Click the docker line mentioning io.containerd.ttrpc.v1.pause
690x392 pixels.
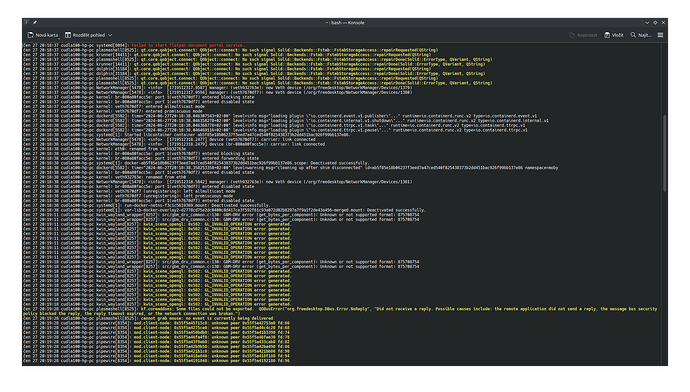point(275,130)
